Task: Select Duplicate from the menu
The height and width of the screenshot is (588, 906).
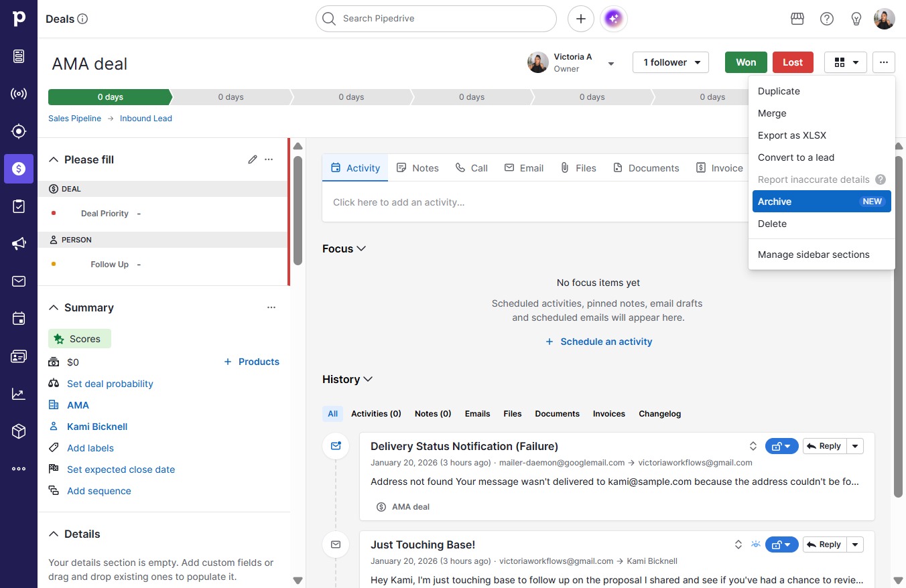Action: pyautogui.click(x=822, y=91)
